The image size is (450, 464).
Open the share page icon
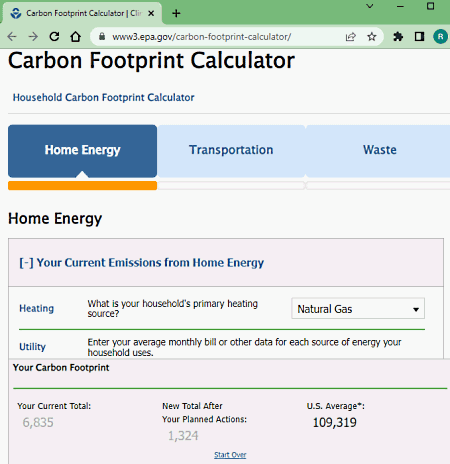pos(351,36)
